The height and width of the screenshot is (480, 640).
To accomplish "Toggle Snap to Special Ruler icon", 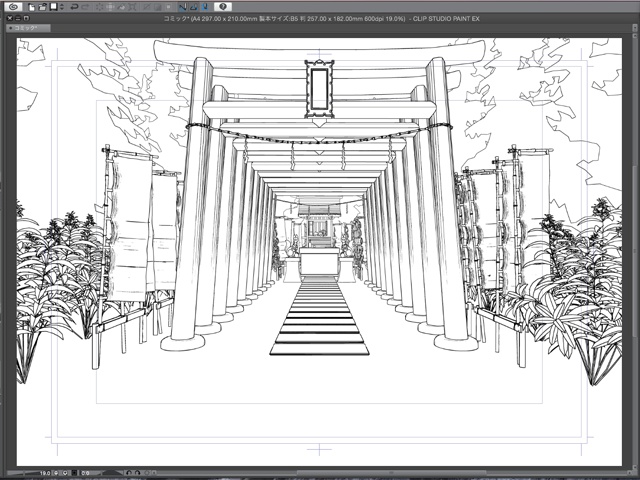I will 194,7.
